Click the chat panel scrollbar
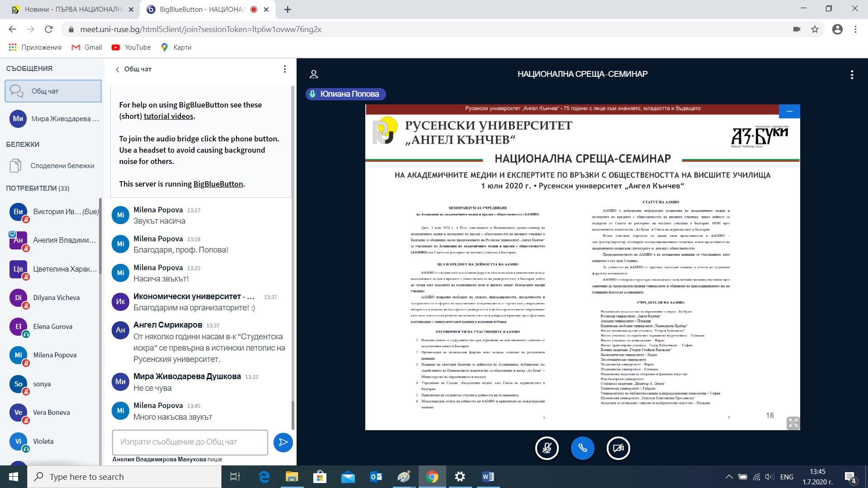The height and width of the screenshot is (488, 868). tap(293, 414)
